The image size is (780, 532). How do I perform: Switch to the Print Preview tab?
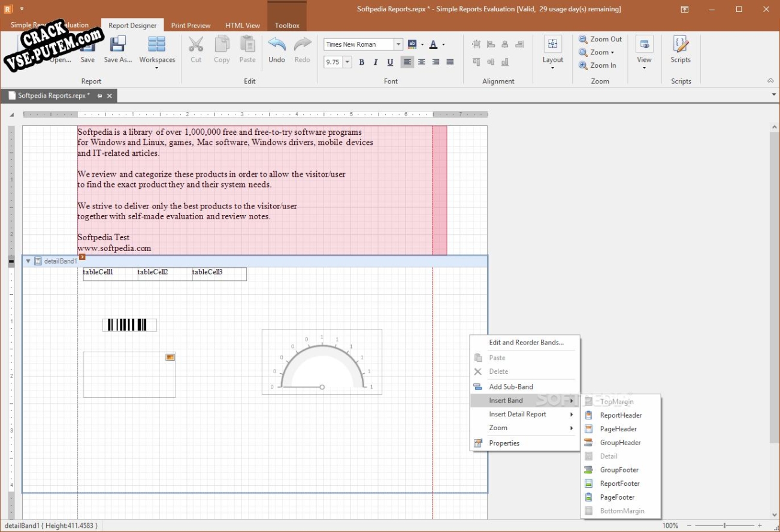[191, 25]
